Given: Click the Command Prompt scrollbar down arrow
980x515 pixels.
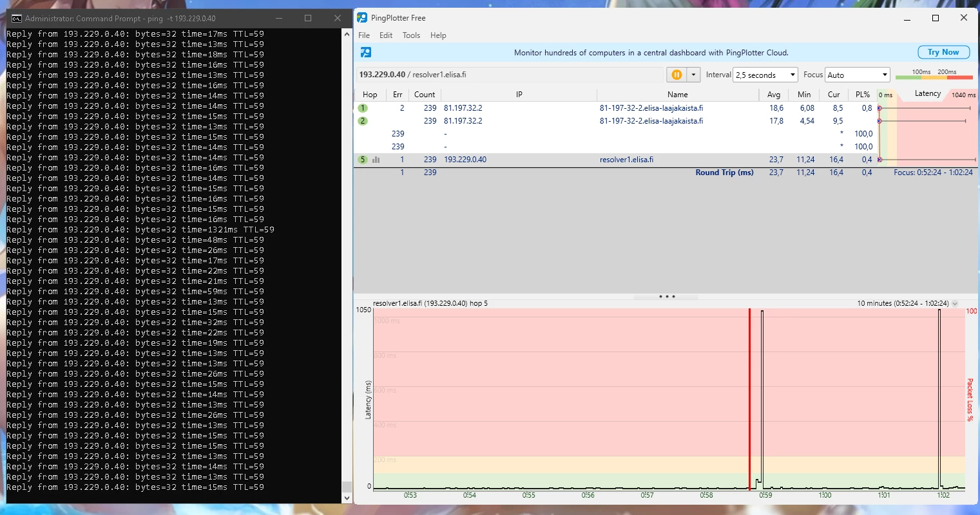Looking at the screenshot, I should pos(347,498).
